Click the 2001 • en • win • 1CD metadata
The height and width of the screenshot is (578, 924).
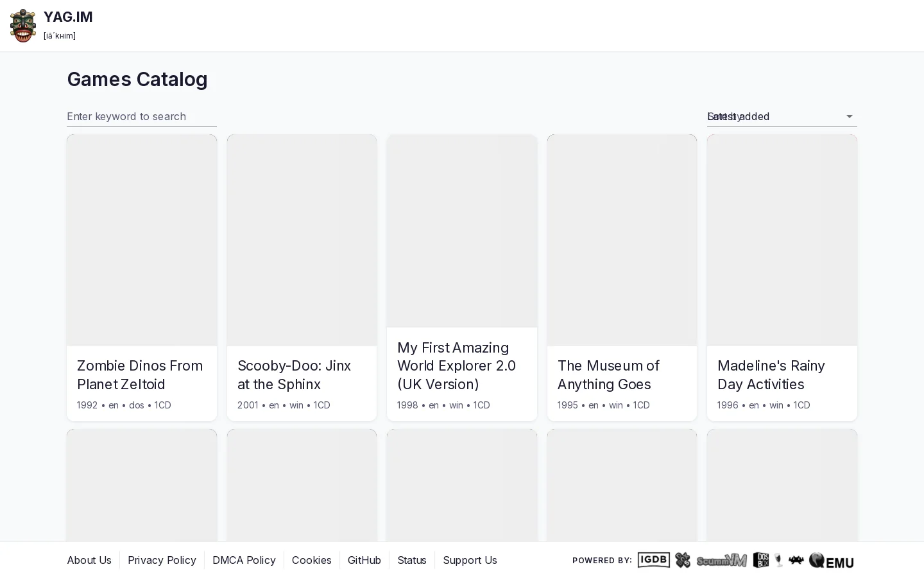[284, 405]
